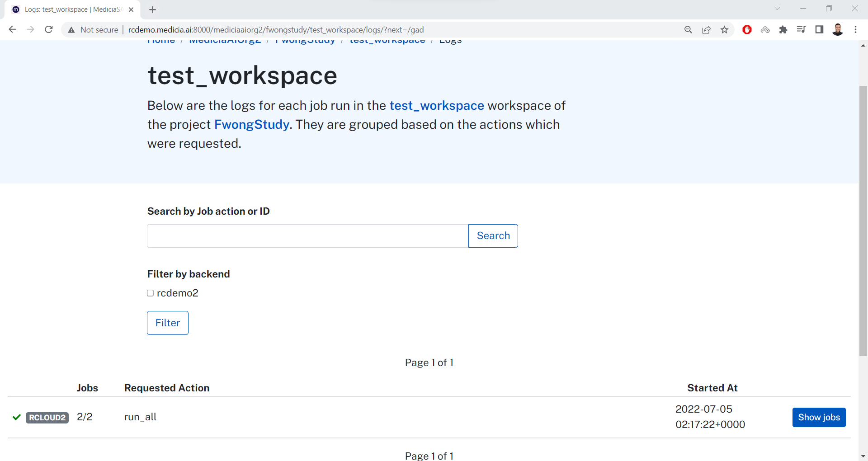Open the red Opera-style extension icon
Screen dimensions: 868x461
pos(747,29)
